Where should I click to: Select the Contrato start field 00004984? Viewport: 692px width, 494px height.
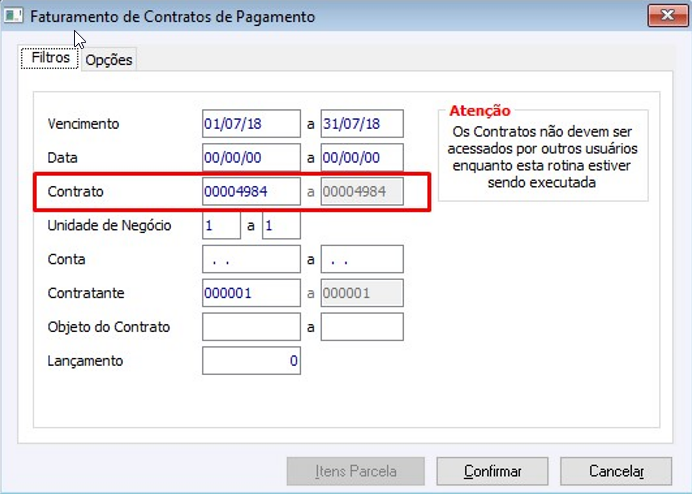(252, 192)
